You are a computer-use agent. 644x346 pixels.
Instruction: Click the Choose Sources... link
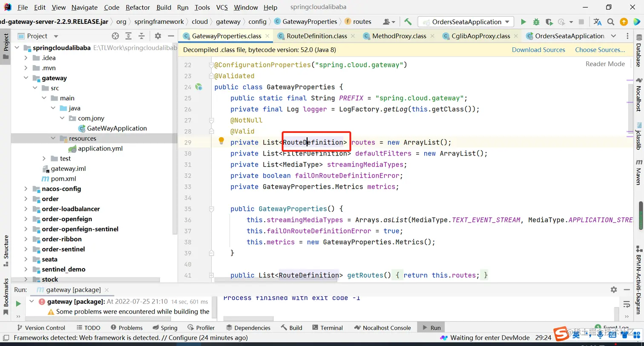[600, 50]
